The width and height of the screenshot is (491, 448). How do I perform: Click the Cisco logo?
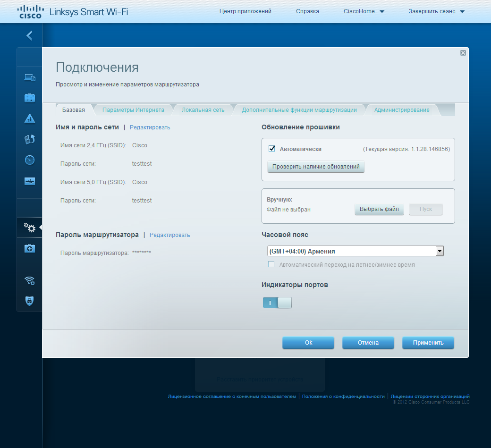click(30, 12)
